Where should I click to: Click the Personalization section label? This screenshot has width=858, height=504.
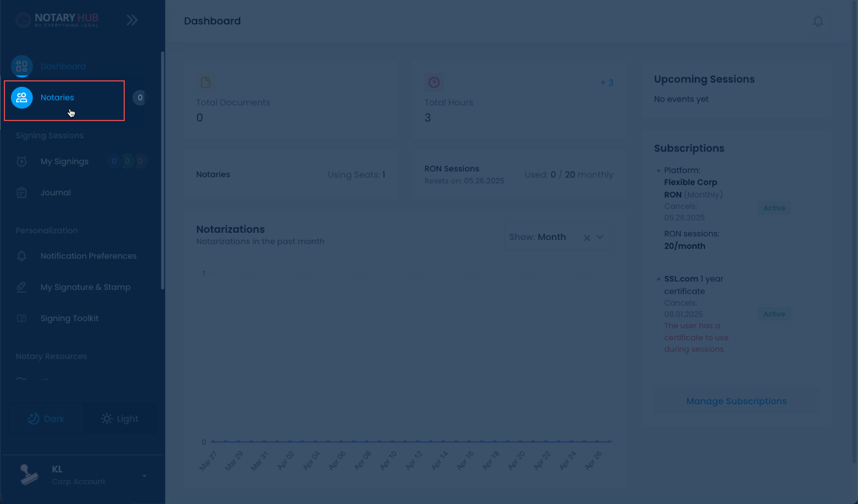click(x=47, y=231)
